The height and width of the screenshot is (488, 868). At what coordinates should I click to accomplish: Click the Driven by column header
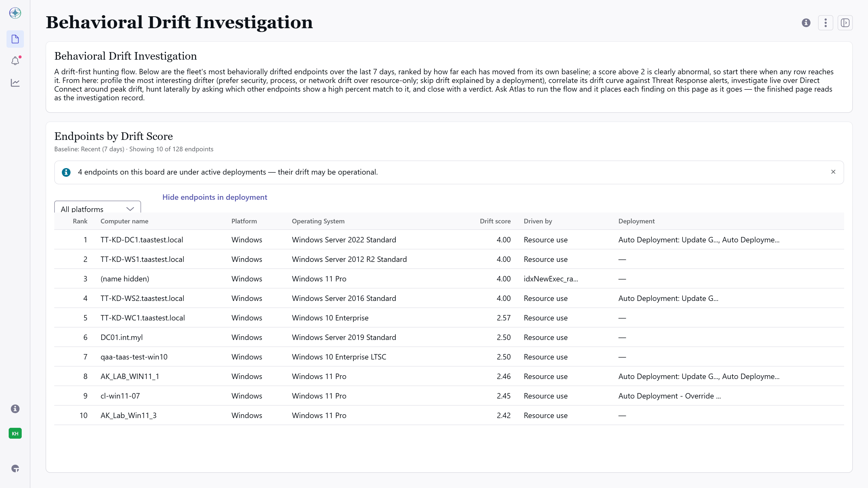click(x=538, y=221)
